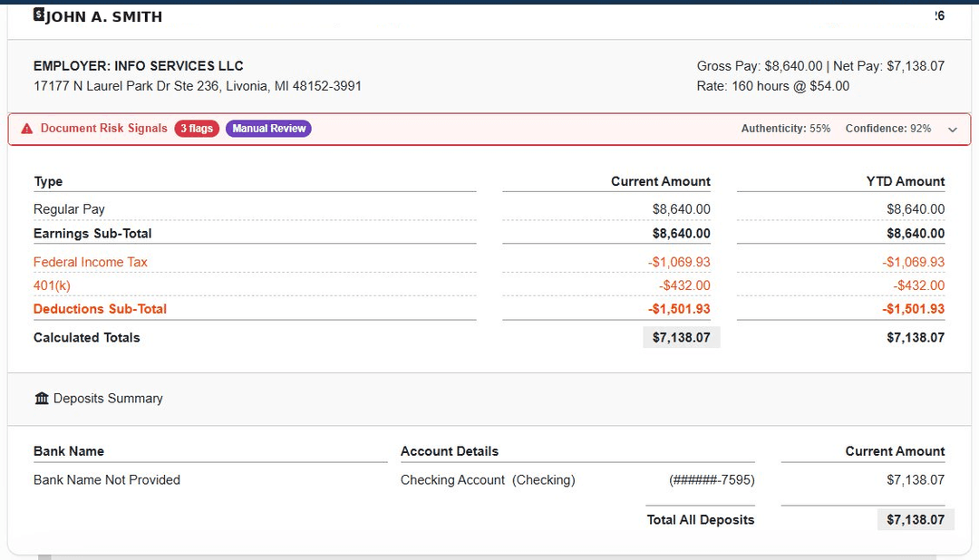This screenshot has height=560, width=979.
Task: Click the Deductions Sub-Total current amount -$1,501.93
Action: pos(679,309)
